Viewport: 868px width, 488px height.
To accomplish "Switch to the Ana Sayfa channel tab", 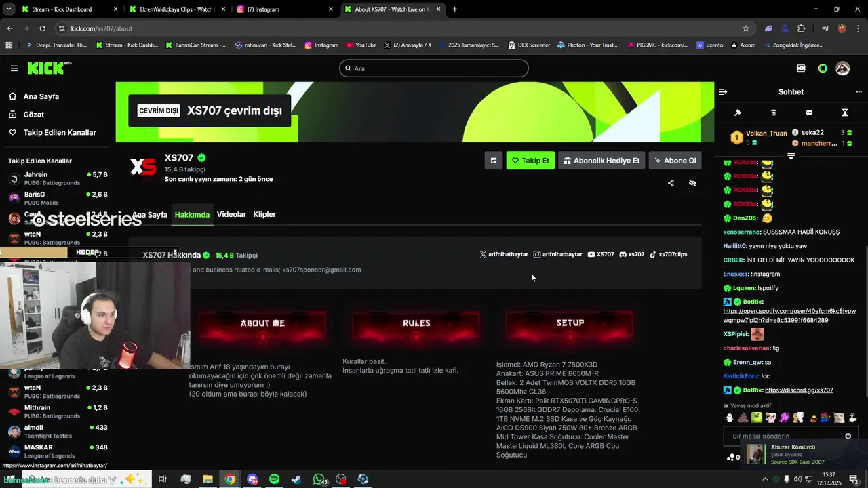I will (150, 214).
